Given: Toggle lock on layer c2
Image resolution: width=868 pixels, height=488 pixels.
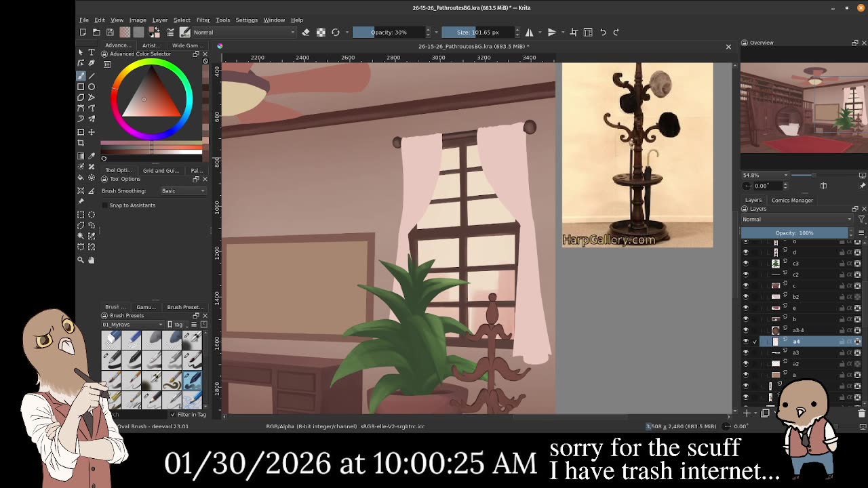Looking at the screenshot, I should point(842,274).
